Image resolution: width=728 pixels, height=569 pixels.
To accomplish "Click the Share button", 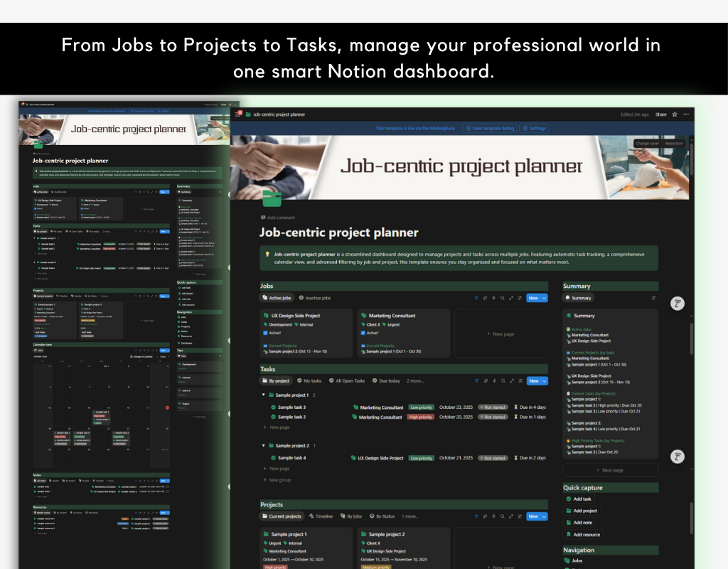I will pos(660,115).
